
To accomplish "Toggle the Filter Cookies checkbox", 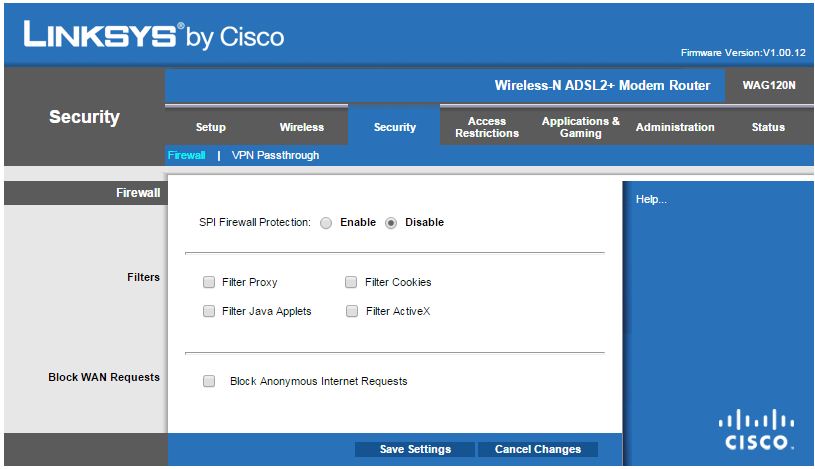I will pyautogui.click(x=352, y=283).
